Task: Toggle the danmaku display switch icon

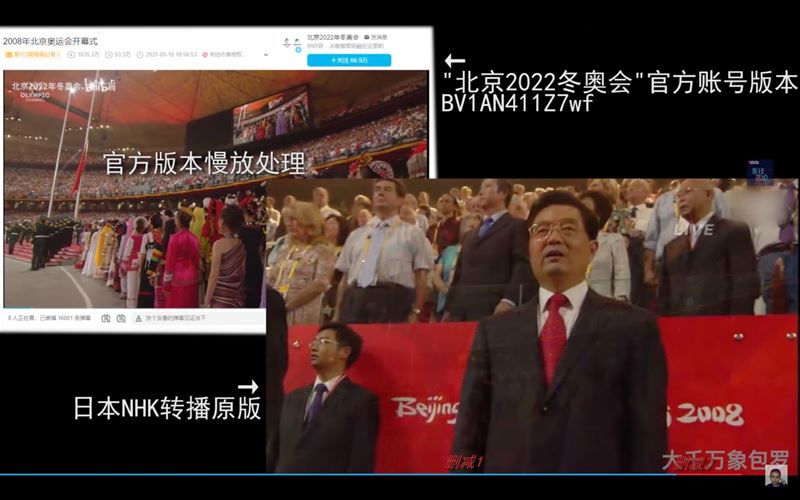Action: pos(106,318)
